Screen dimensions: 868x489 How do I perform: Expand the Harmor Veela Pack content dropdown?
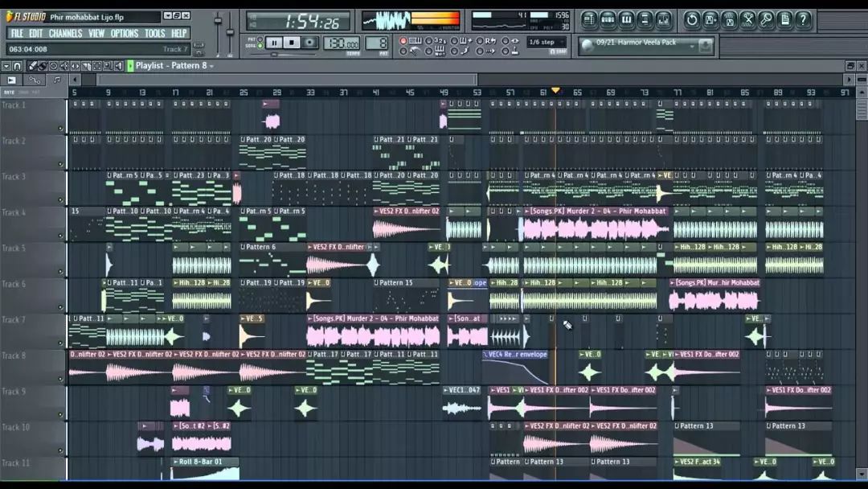click(692, 46)
